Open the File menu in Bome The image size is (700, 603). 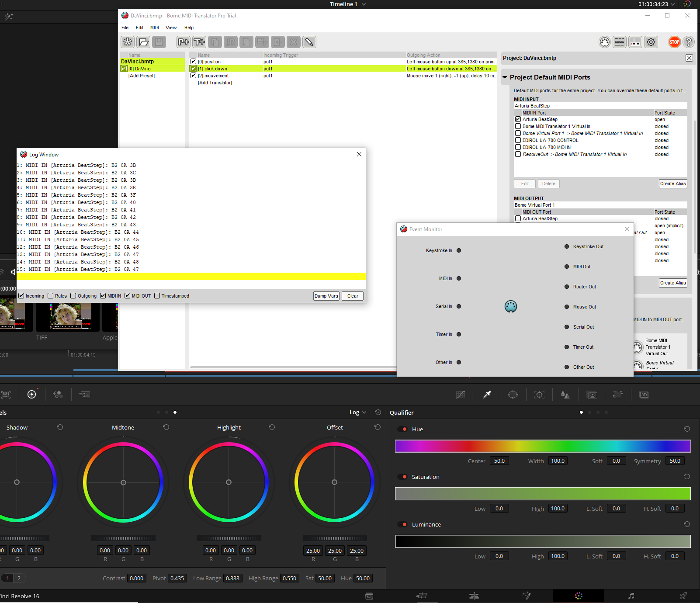(125, 28)
